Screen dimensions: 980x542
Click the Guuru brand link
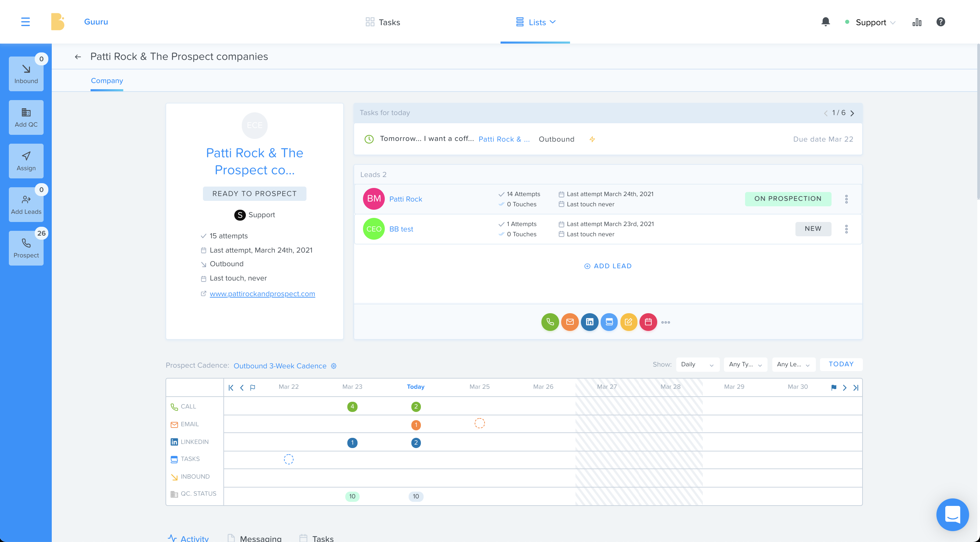click(96, 22)
